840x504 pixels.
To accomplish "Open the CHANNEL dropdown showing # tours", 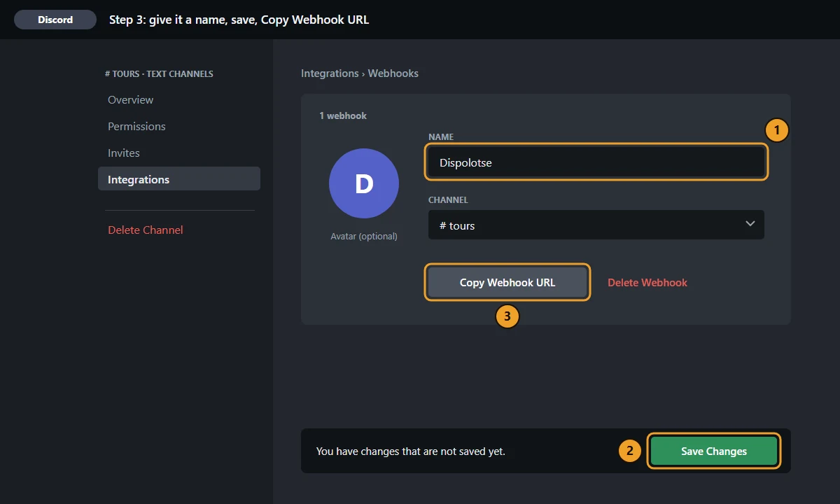I will [x=596, y=225].
